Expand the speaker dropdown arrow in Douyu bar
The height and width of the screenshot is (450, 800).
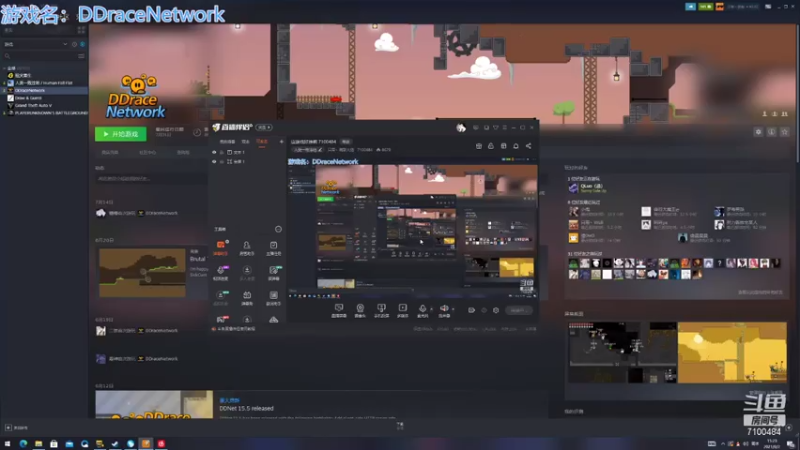click(x=453, y=309)
